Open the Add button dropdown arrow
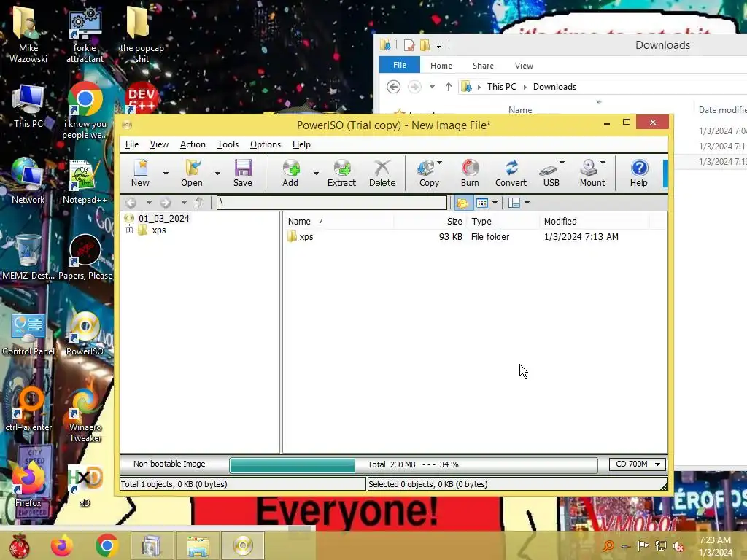Screen dimensions: 747x560 (x=316, y=174)
